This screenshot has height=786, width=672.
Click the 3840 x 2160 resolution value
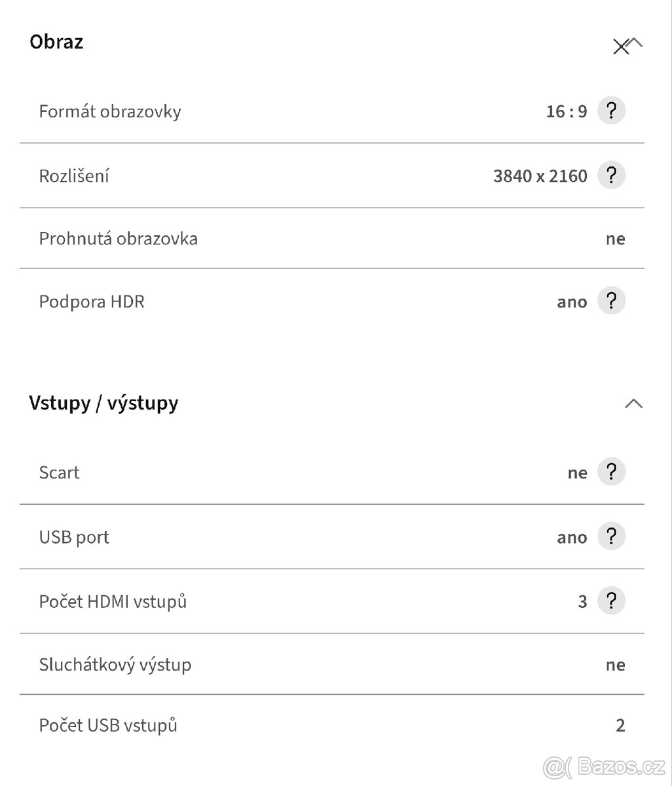[x=540, y=176]
